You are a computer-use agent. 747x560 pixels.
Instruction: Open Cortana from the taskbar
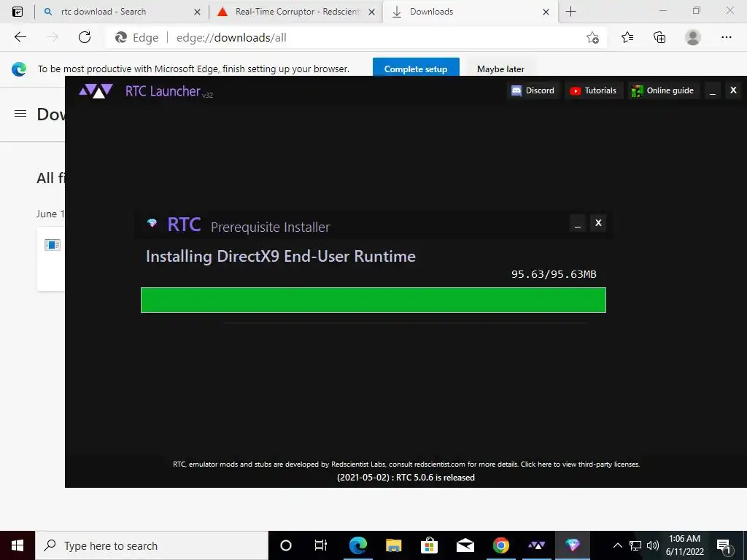[x=286, y=545]
